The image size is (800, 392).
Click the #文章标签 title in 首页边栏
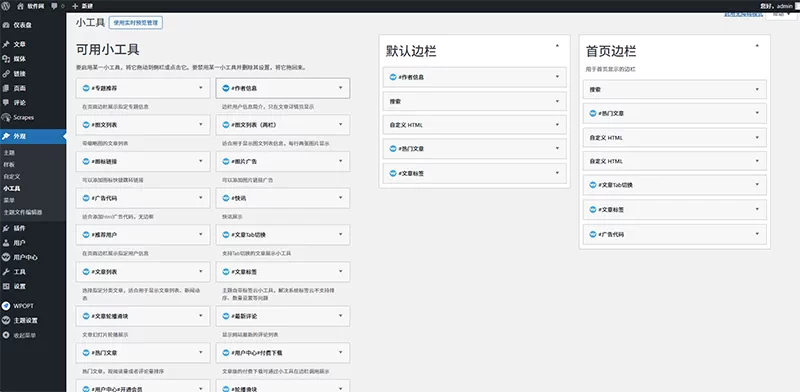pos(611,210)
